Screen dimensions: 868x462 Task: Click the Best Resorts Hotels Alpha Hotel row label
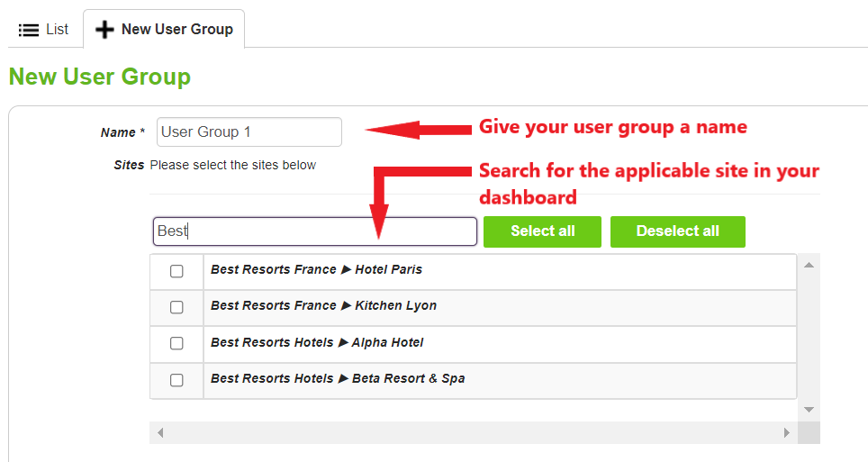point(317,342)
